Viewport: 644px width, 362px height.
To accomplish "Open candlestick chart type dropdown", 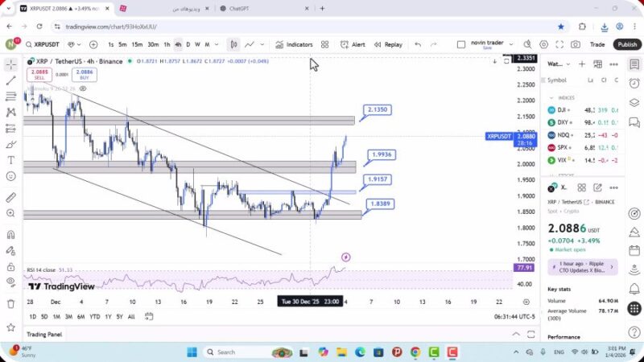I will 233,44.
